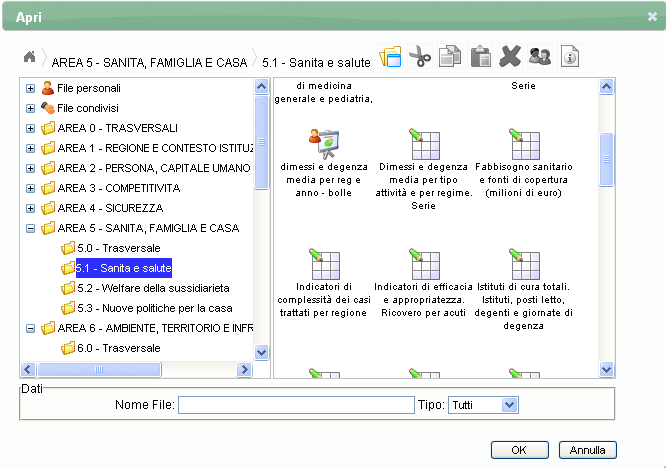
Task: Click file panel scroll down arrow
Action: (606, 369)
